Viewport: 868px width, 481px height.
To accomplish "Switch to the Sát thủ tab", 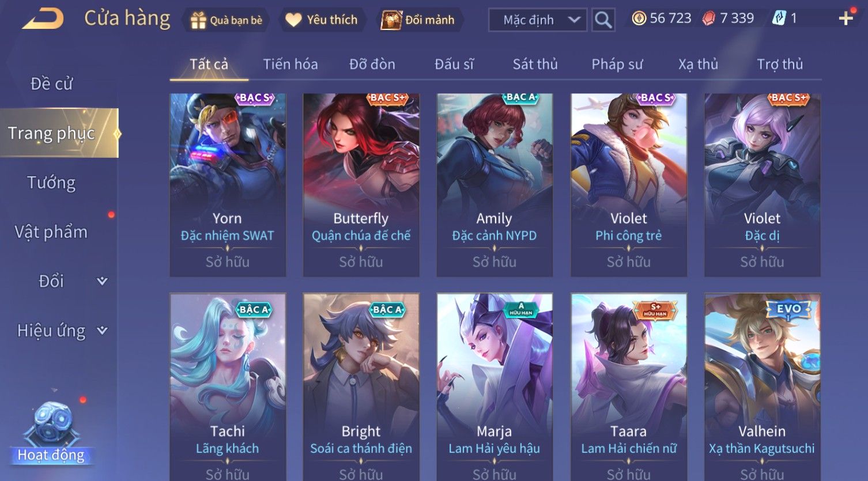I will 535,64.
